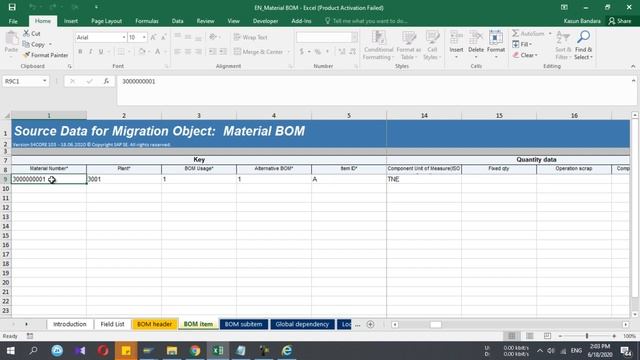Open the Clipboard dialog launcher
640x360 pixels.
point(69,66)
